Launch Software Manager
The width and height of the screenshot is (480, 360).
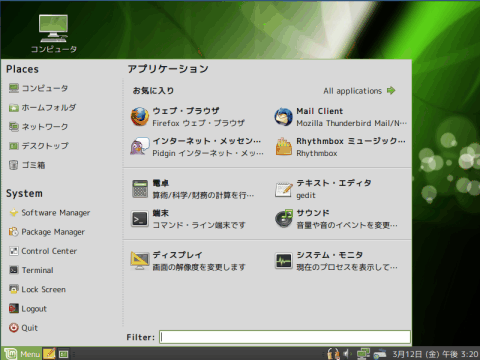(50, 213)
